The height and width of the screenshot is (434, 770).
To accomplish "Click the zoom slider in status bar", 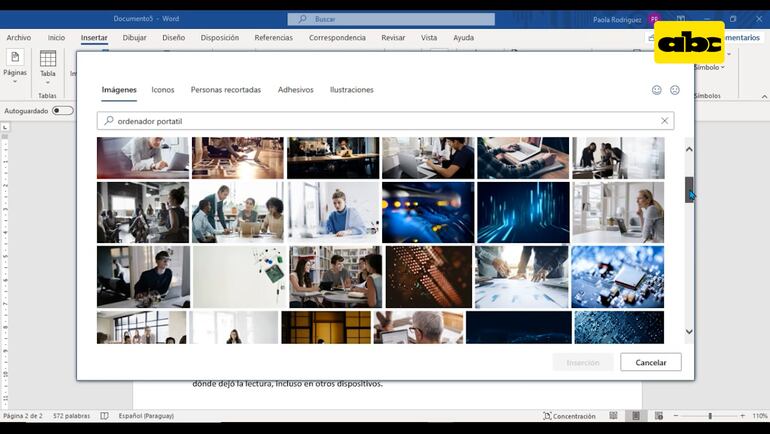I will pos(710,415).
